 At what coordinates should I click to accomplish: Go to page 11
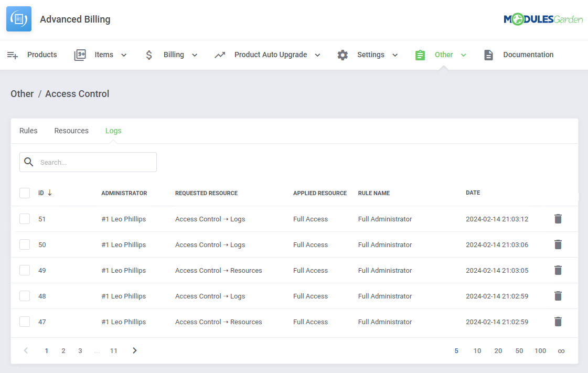click(114, 351)
